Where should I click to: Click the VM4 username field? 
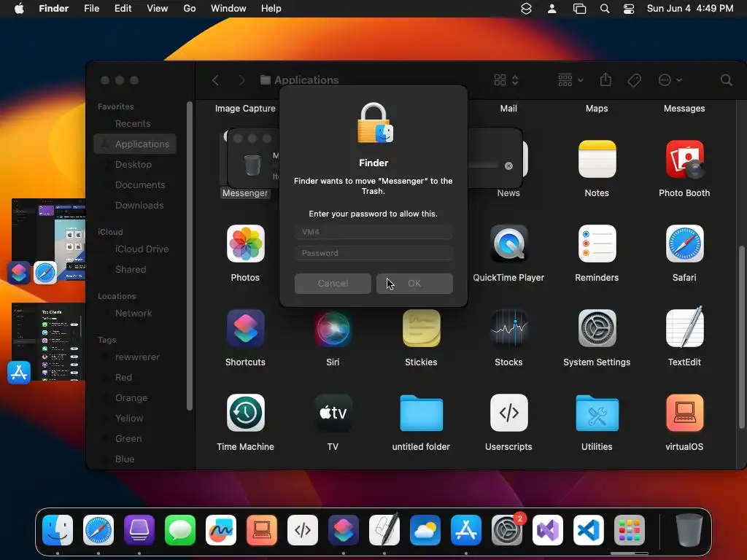pos(373,232)
